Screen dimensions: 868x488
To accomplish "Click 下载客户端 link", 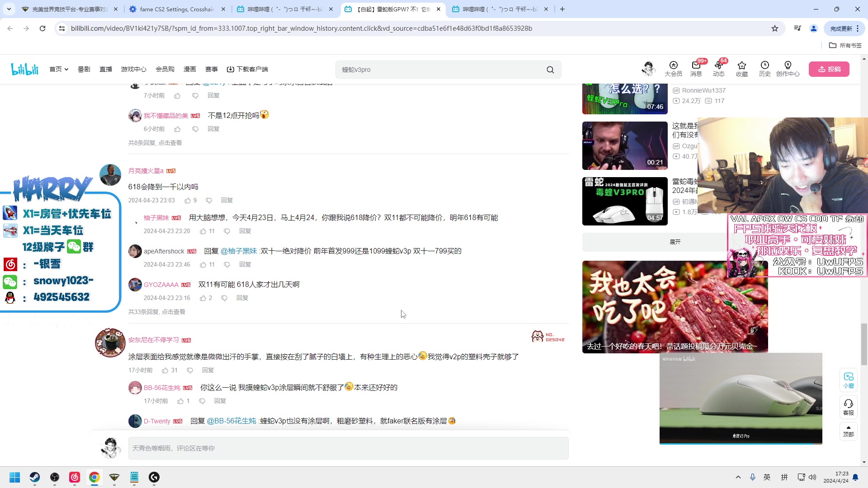I will click(x=247, y=69).
